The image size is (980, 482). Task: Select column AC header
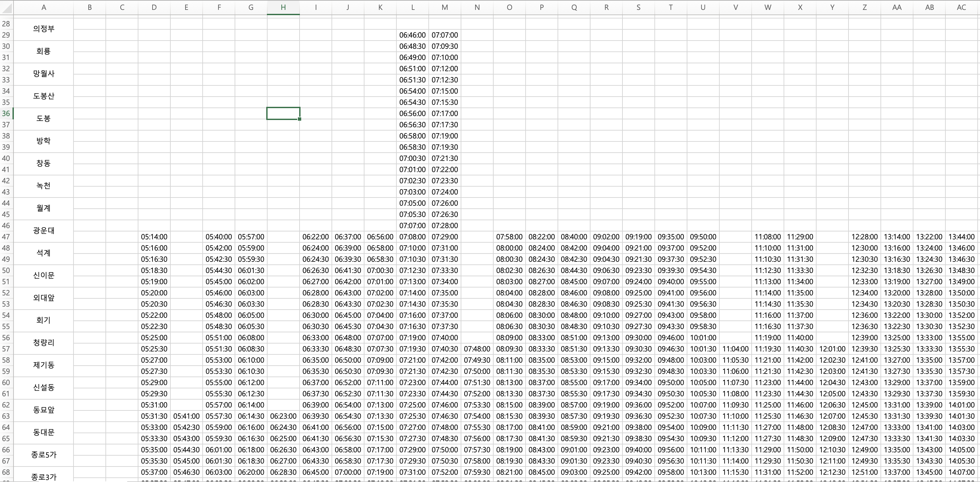(961, 7)
